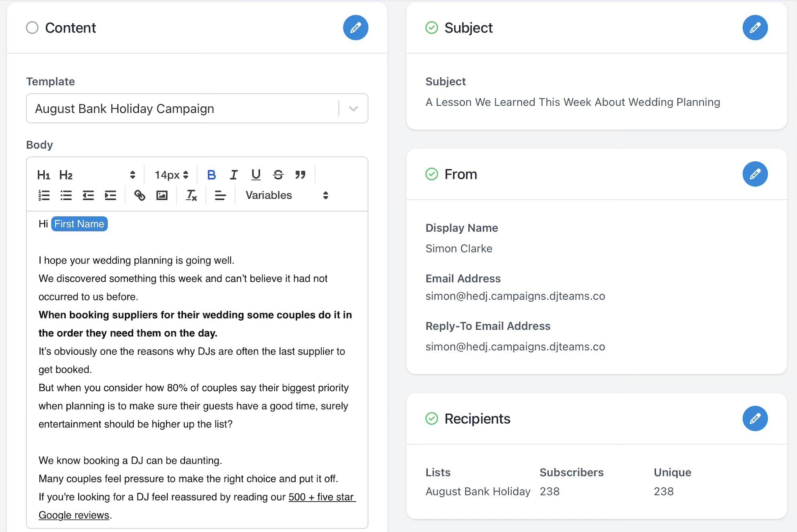Create a bulleted list in the editor
This screenshot has height=532, width=797.
[x=66, y=195]
